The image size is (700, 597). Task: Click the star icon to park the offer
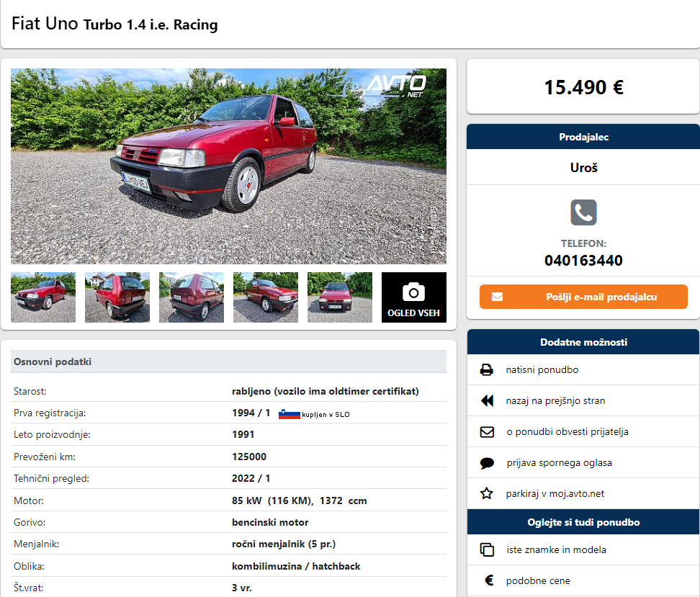(x=487, y=493)
